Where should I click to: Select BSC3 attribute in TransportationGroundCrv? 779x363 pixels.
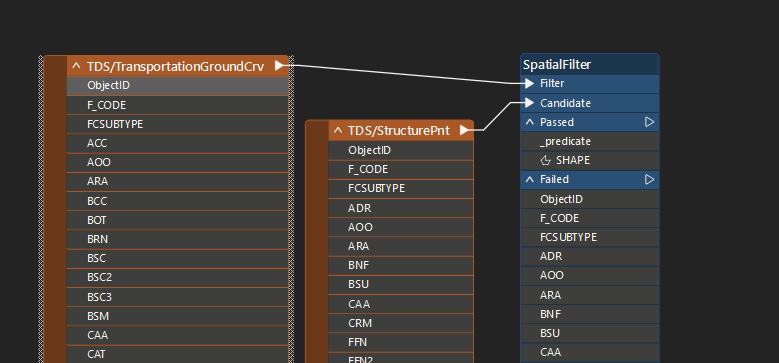[177, 297]
